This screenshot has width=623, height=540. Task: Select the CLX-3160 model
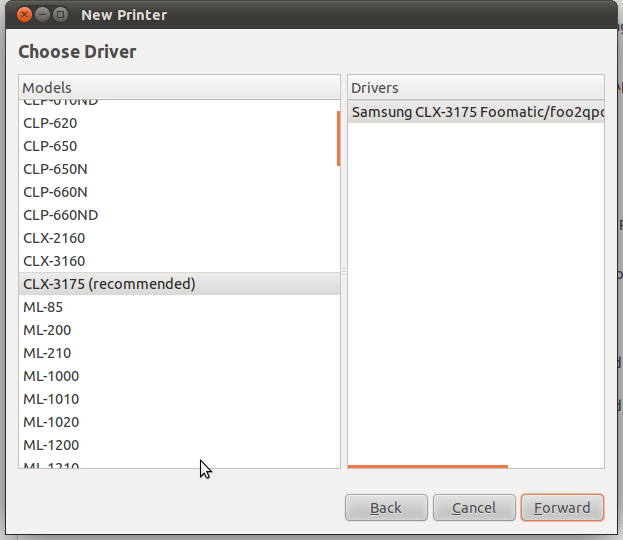(x=179, y=261)
